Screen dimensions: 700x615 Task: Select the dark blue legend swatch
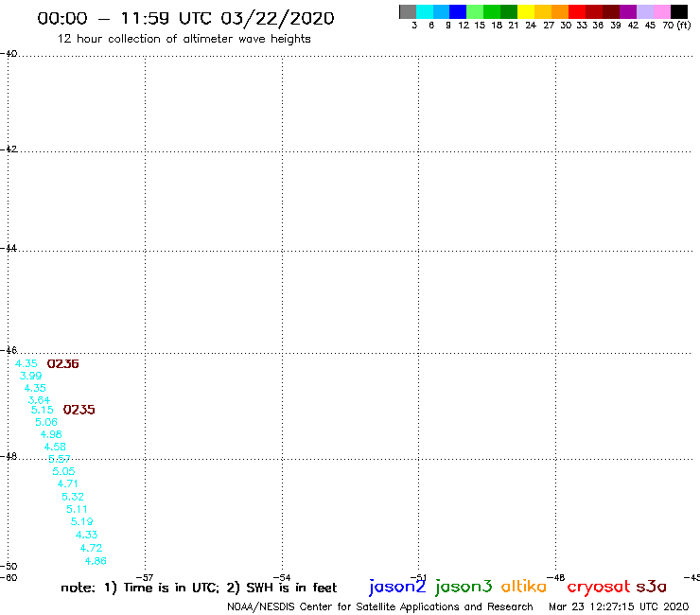[458, 11]
